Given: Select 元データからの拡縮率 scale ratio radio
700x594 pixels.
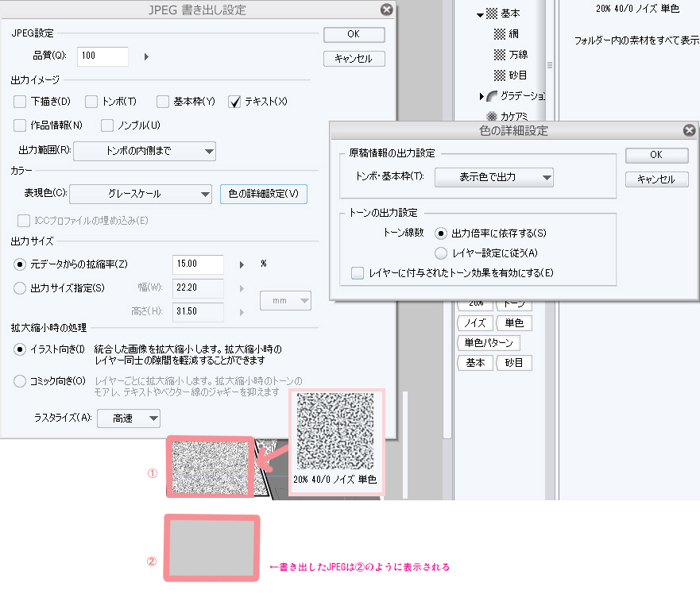Looking at the screenshot, I should click(20, 264).
